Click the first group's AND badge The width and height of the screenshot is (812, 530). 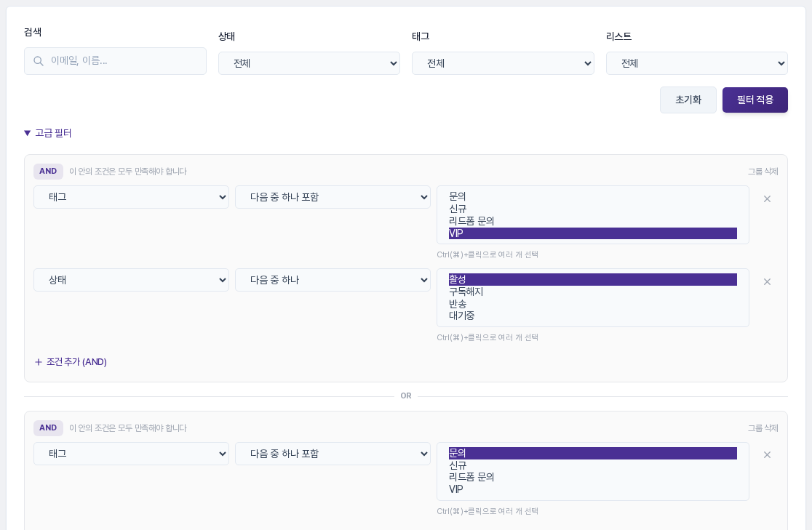point(48,172)
